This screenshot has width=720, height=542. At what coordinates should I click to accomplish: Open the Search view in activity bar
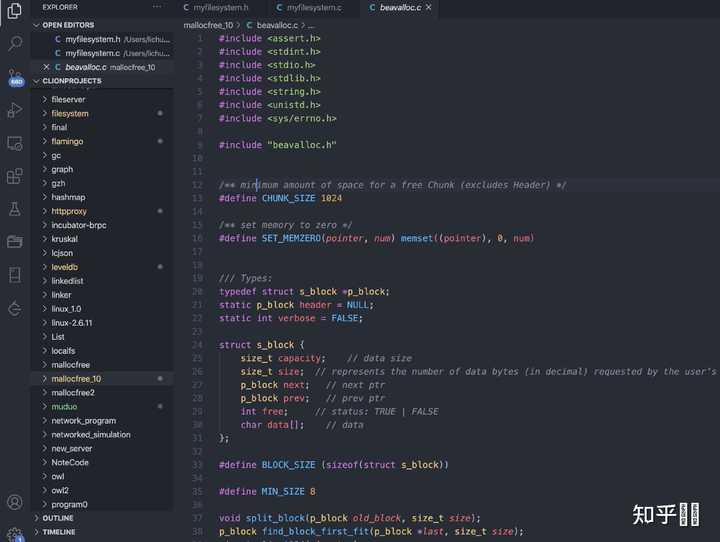[x=15, y=44]
